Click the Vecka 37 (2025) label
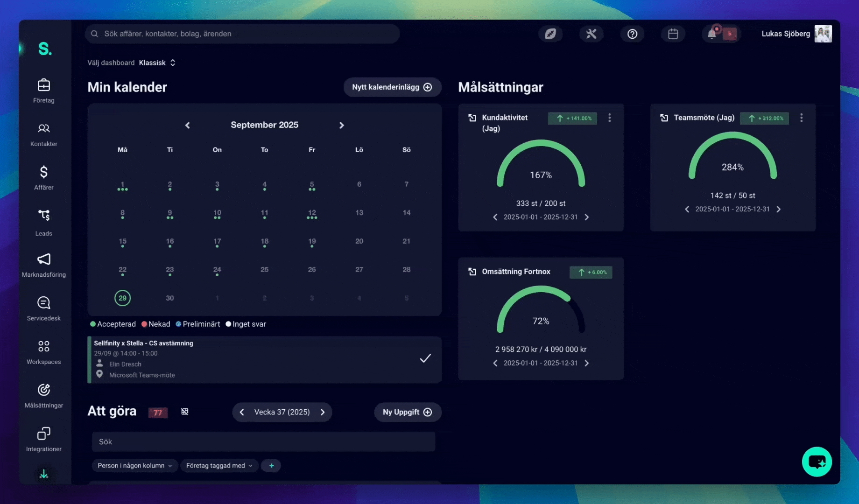 point(282,412)
